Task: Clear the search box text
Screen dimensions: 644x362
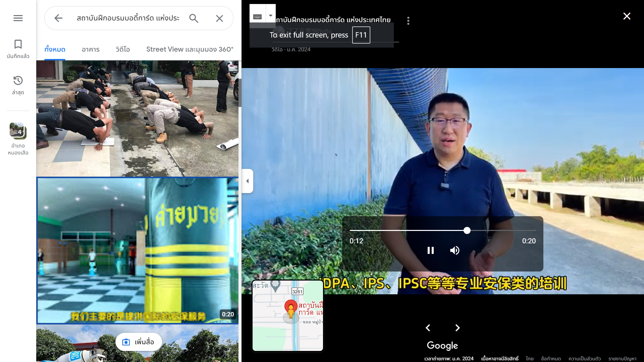Action: click(x=219, y=18)
